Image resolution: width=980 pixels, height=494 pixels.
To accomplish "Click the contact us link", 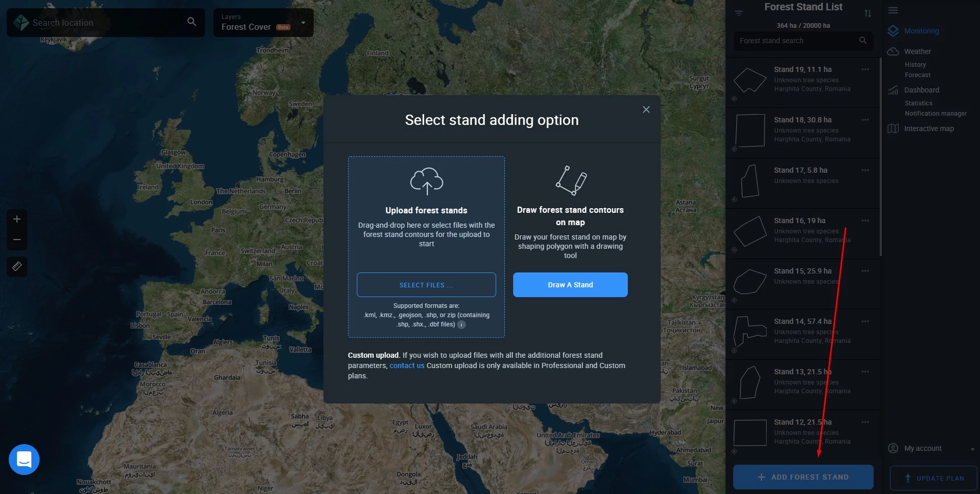I will (x=407, y=365).
